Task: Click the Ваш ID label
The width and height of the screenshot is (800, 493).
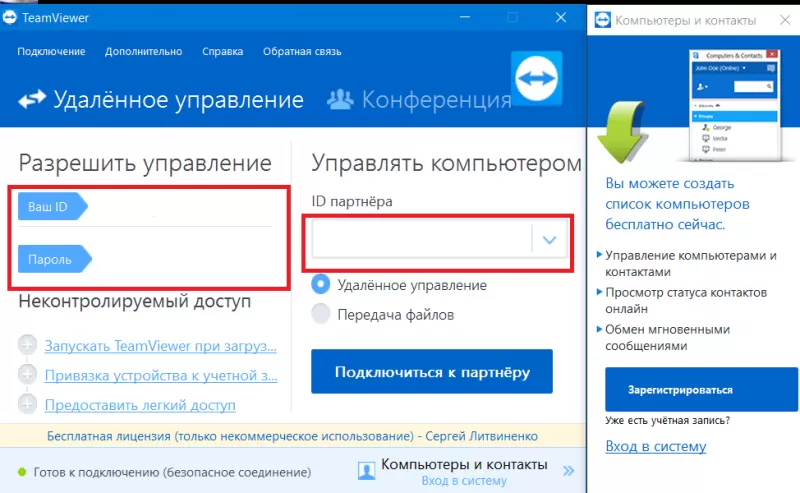Action: 53,206
